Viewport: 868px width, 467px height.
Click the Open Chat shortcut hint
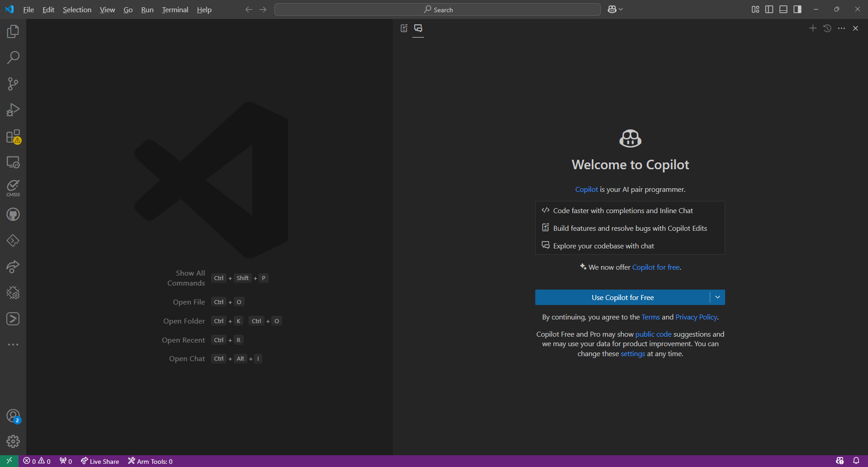click(x=215, y=358)
